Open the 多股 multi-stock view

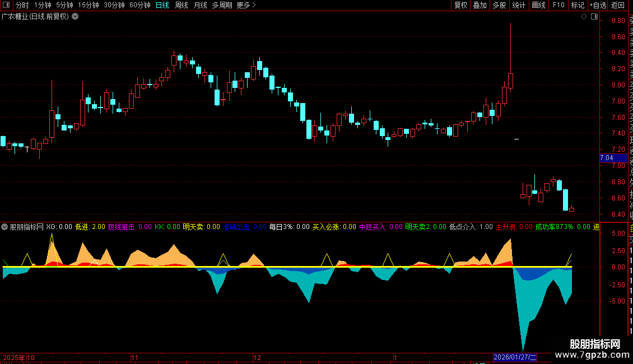point(499,5)
